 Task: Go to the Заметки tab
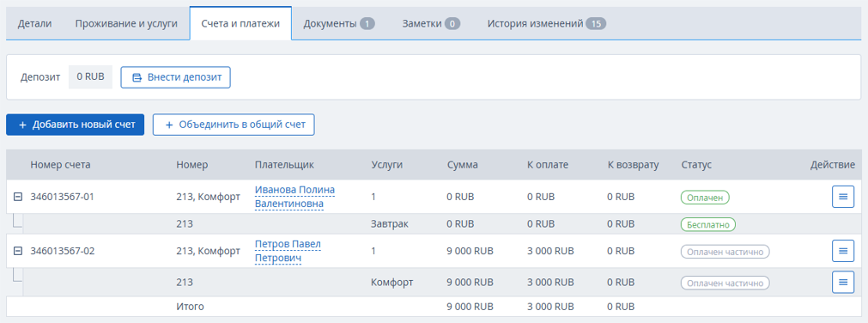coord(431,23)
